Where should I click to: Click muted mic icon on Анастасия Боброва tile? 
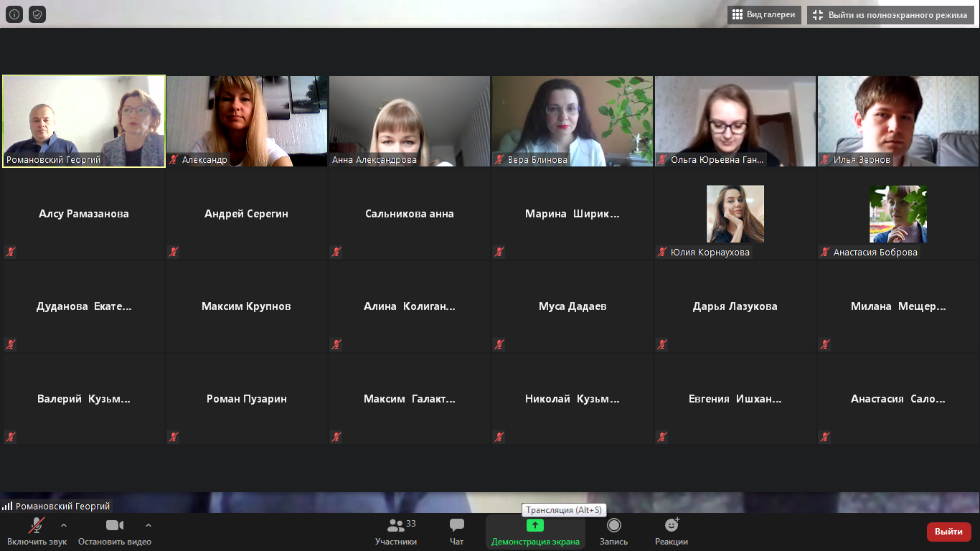pos(825,252)
